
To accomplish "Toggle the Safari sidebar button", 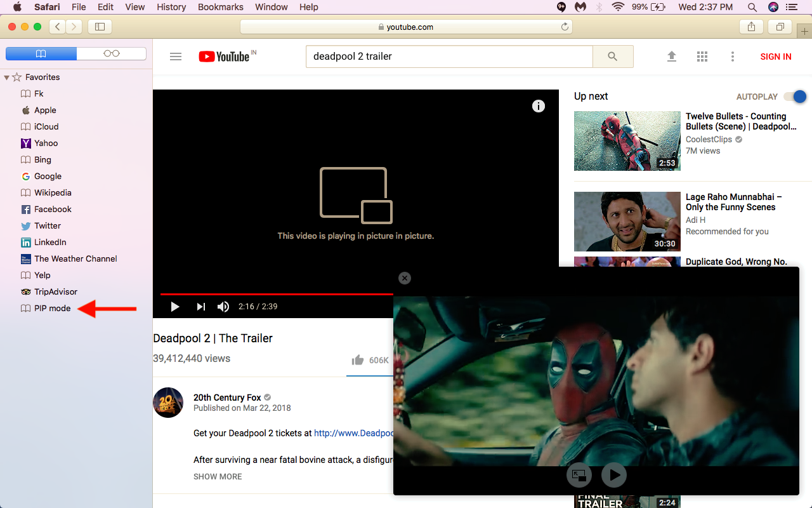I will coord(100,27).
